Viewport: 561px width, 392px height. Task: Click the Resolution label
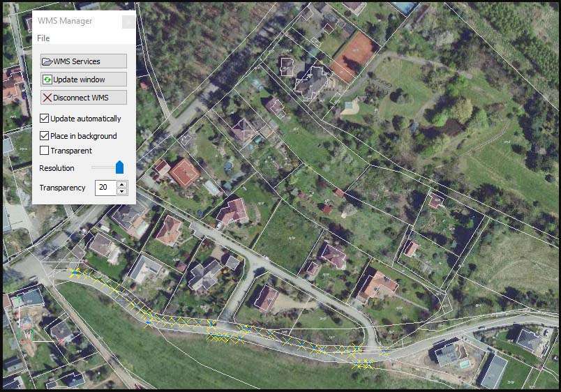pyautogui.click(x=57, y=168)
